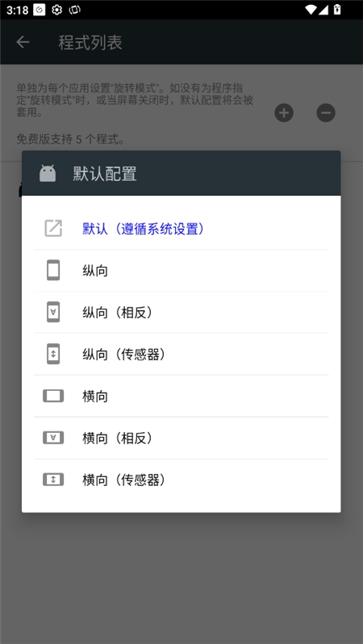The height and width of the screenshot is (644, 363).
Task: Pick 纵向（传感器）from the list
Action: point(181,355)
